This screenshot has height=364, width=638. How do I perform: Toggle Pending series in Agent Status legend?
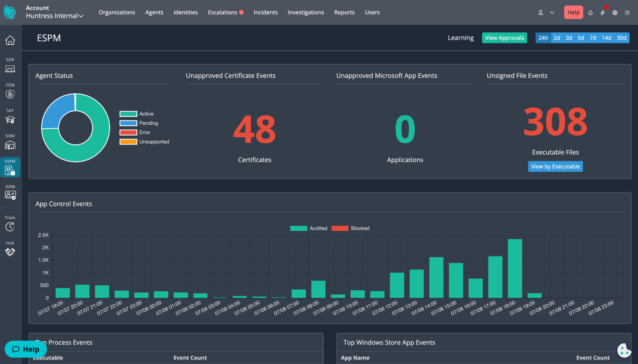coord(139,123)
